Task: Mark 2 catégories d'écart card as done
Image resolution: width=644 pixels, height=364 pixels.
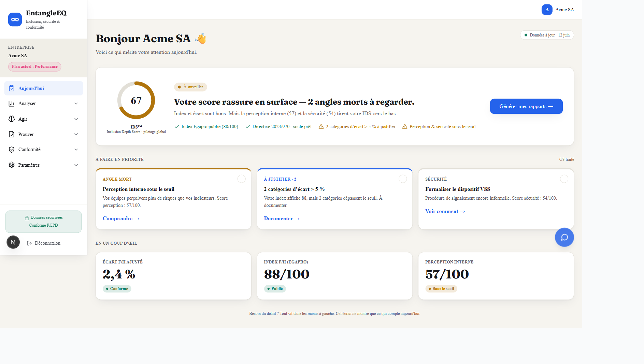Action: (403, 179)
